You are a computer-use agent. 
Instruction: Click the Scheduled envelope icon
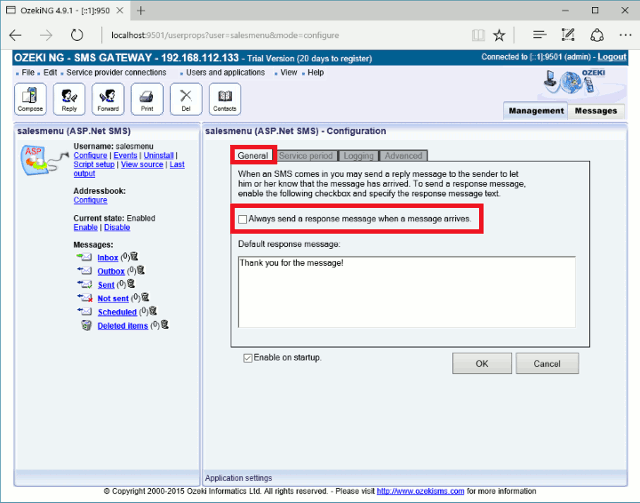point(84,312)
